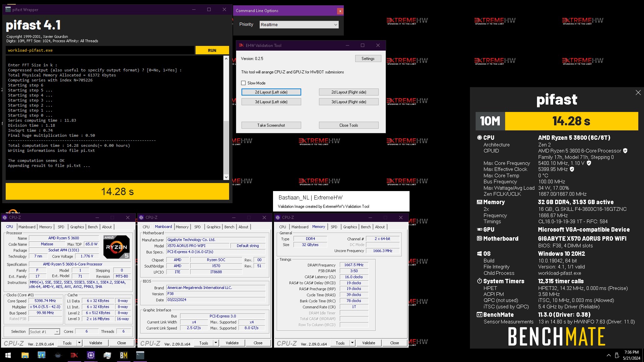Open the CPU-Z taskbar icon
Screen dimensions: 644x362
click(x=91, y=355)
